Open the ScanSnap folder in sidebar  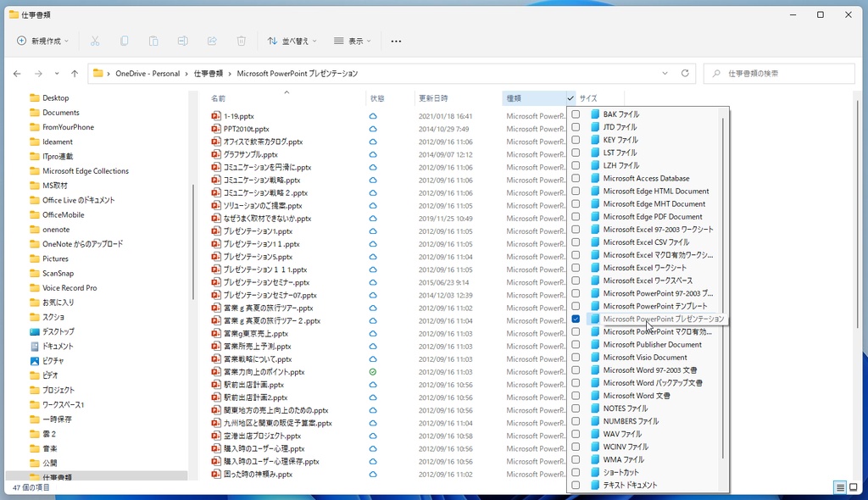[58, 274]
